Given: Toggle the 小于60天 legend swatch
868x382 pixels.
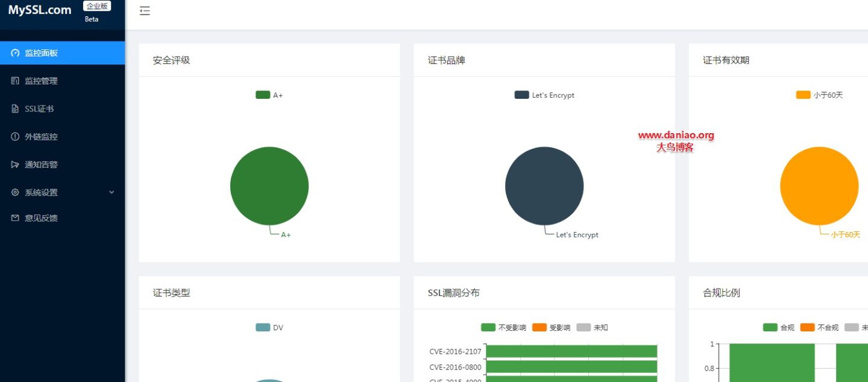Looking at the screenshot, I should pos(804,95).
